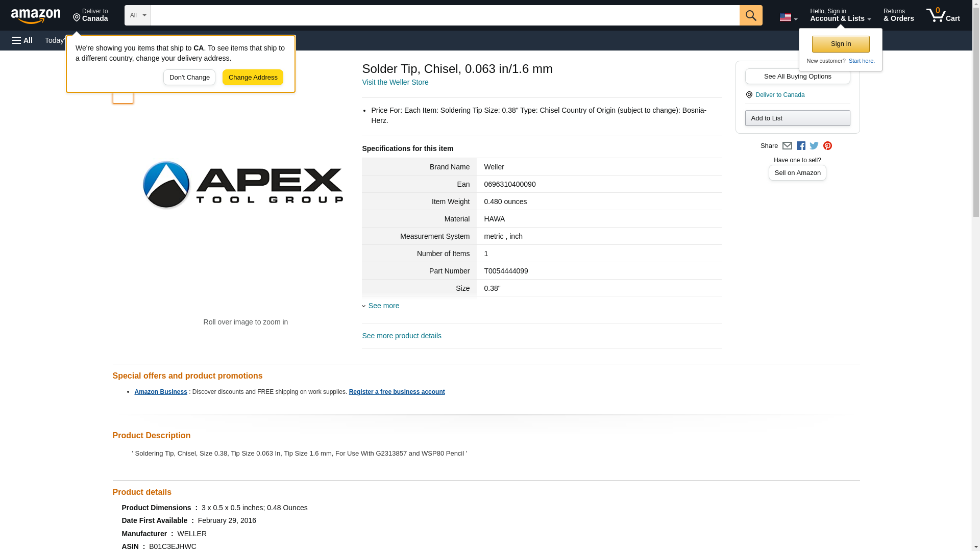Expand See more specifications
The image size is (980, 551).
click(x=383, y=306)
